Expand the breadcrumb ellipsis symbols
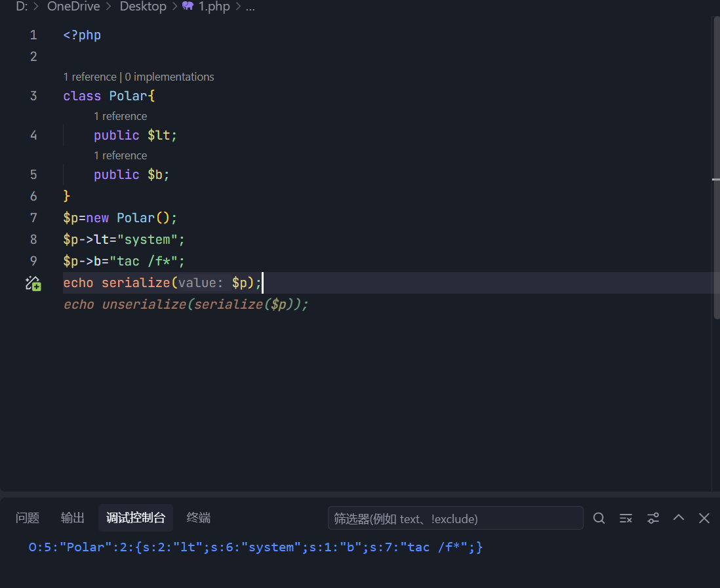The height and width of the screenshot is (588, 720). tap(250, 7)
